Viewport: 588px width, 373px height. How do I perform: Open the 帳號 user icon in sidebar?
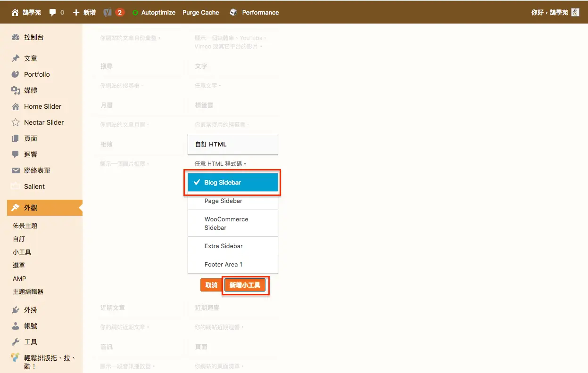pyautogui.click(x=16, y=326)
